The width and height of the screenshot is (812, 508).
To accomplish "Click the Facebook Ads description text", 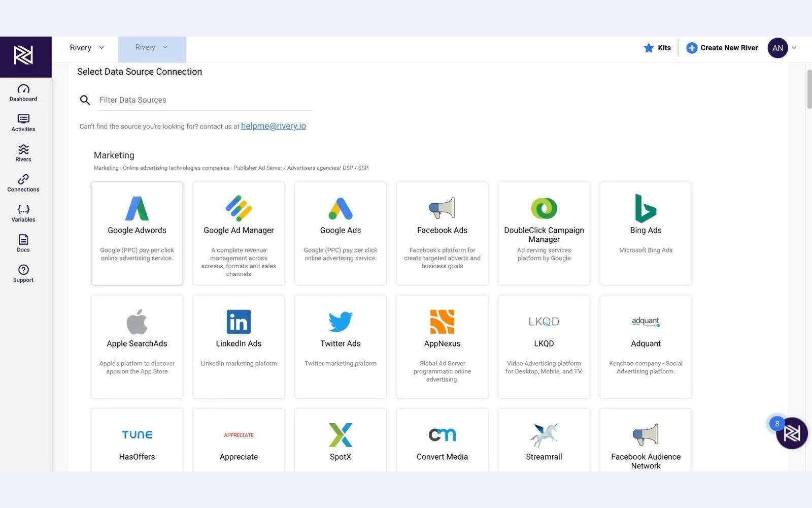I will pyautogui.click(x=442, y=258).
